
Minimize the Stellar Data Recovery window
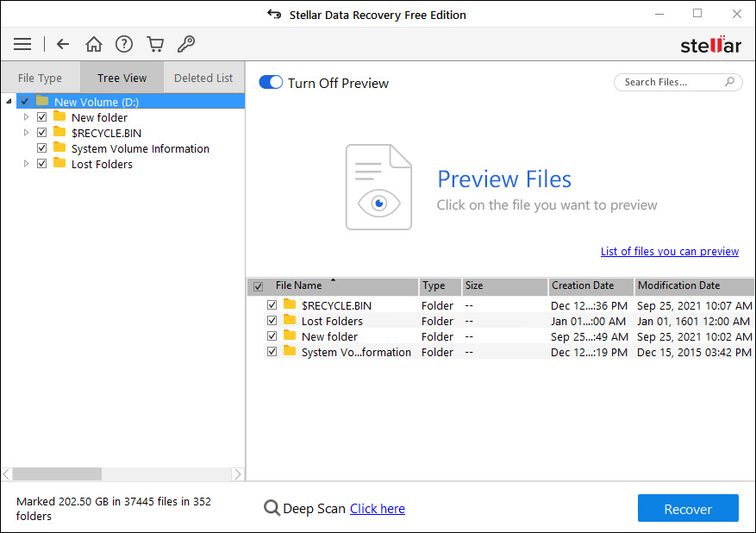click(x=659, y=14)
